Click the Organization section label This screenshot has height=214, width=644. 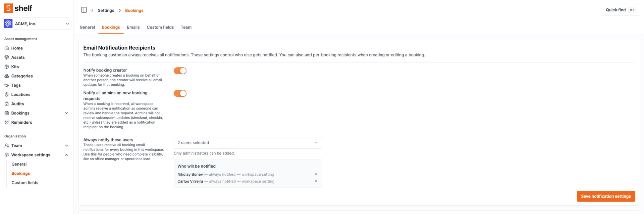pos(15,136)
